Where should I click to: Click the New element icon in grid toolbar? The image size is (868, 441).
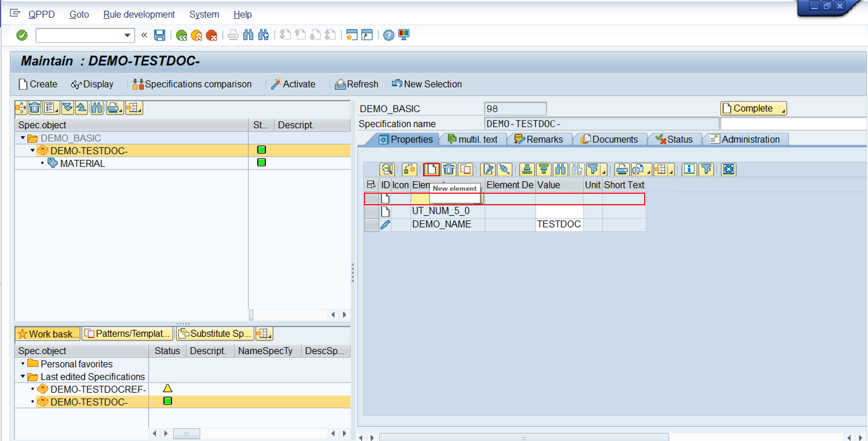(x=431, y=170)
